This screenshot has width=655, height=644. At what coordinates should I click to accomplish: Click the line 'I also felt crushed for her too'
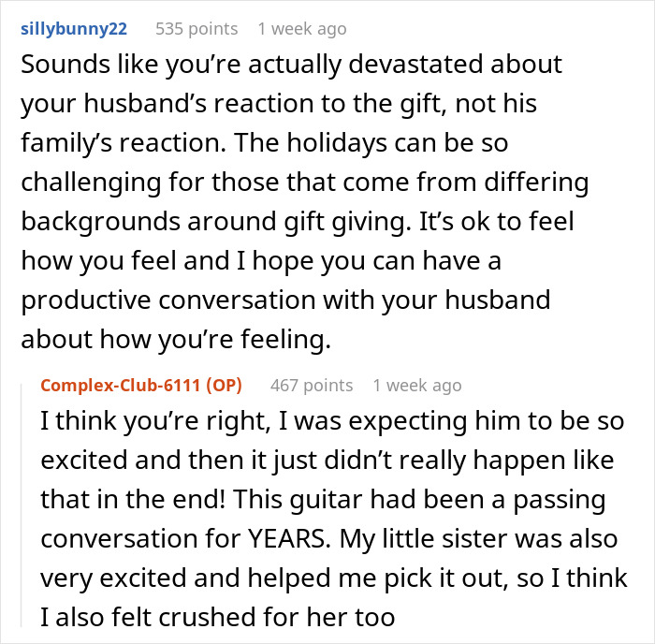218,617
